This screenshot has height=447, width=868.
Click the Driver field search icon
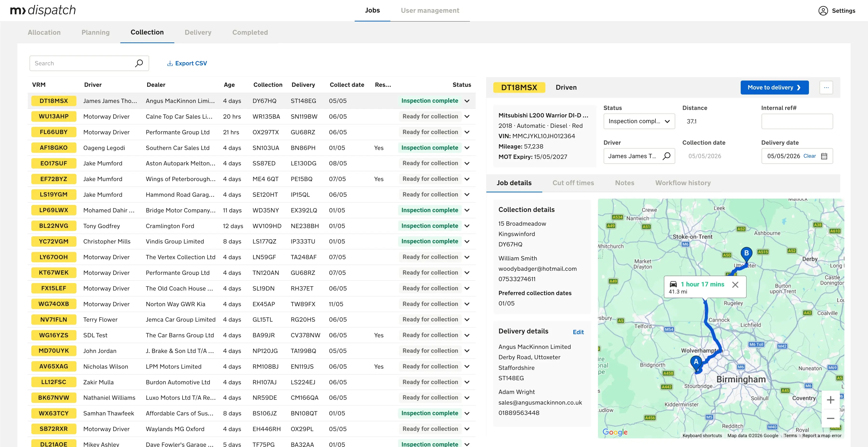[666, 156]
